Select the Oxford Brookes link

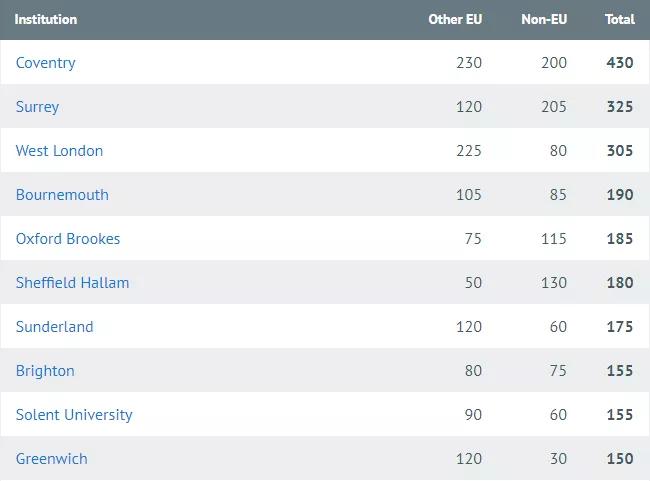[x=68, y=239]
